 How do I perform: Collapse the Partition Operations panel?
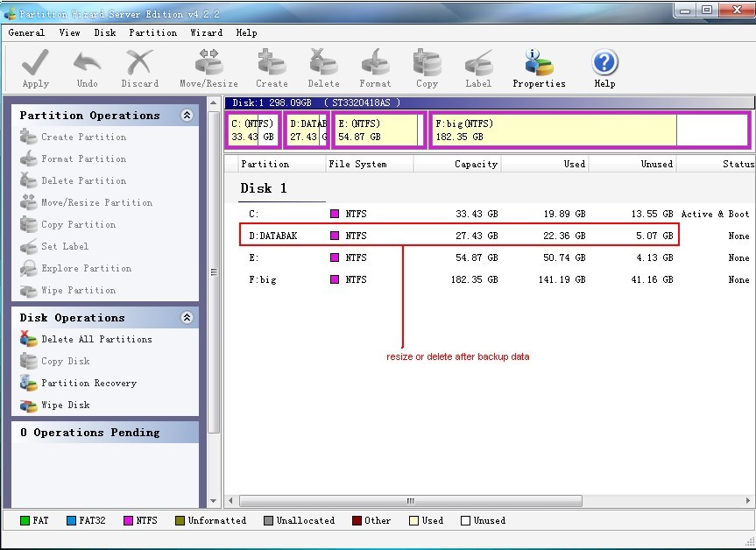click(187, 116)
